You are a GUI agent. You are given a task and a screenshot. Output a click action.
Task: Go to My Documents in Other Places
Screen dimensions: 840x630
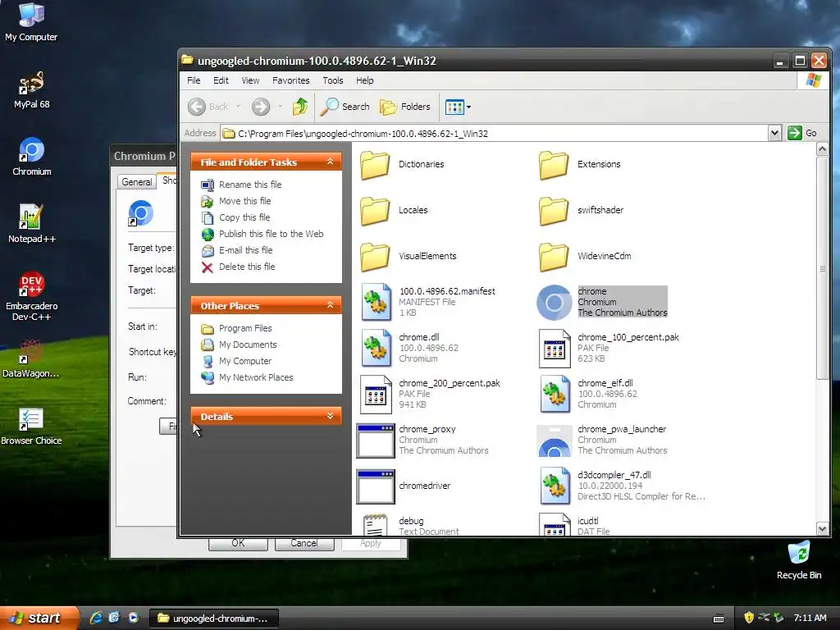click(x=248, y=345)
